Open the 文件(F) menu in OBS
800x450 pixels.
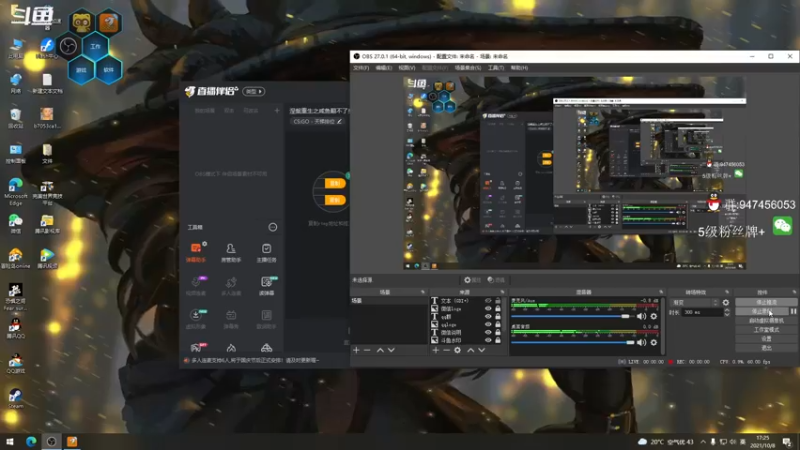pyautogui.click(x=361, y=68)
